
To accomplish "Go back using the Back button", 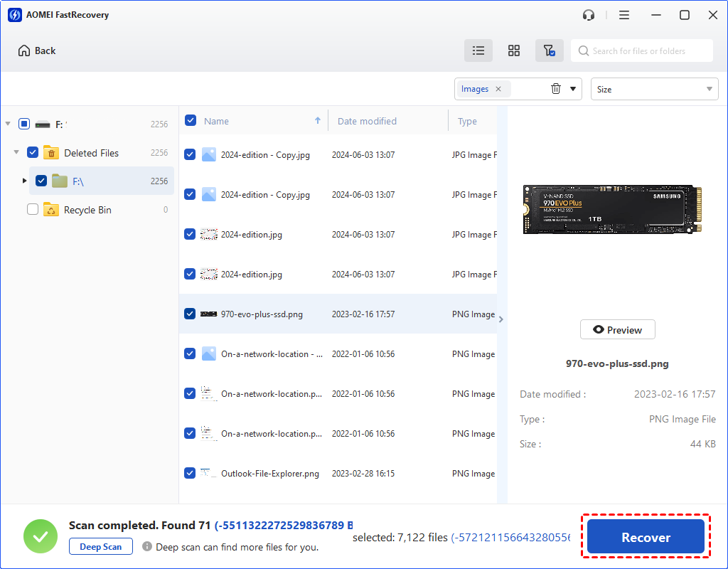I will click(x=37, y=50).
